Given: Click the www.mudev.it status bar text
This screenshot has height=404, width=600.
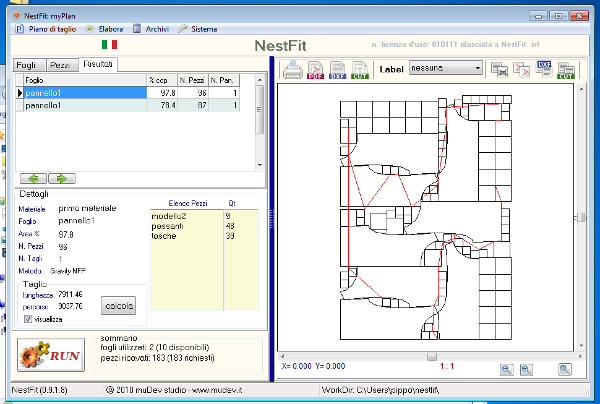Looking at the screenshot, I should (217, 390).
